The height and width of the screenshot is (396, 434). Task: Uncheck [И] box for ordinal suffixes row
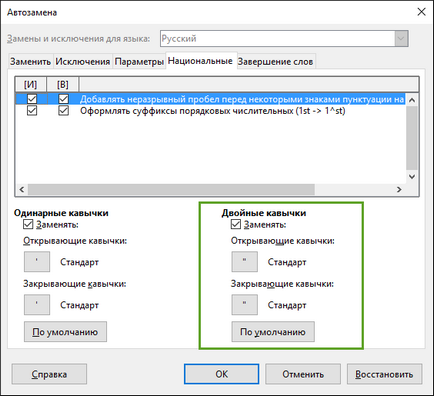[32, 111]
